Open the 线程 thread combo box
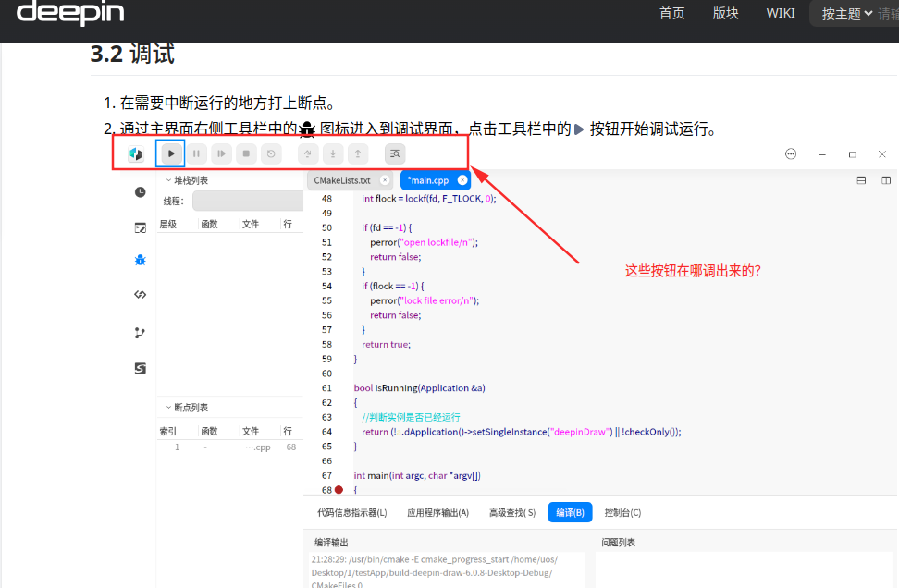Screen dimensions: 899x588 tap(248, 202)
